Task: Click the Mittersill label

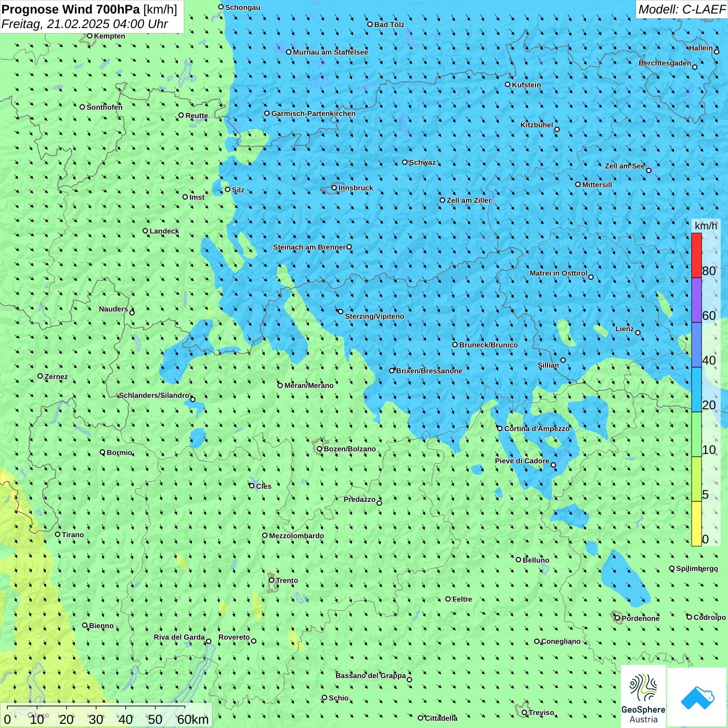Action: (597, 185)
